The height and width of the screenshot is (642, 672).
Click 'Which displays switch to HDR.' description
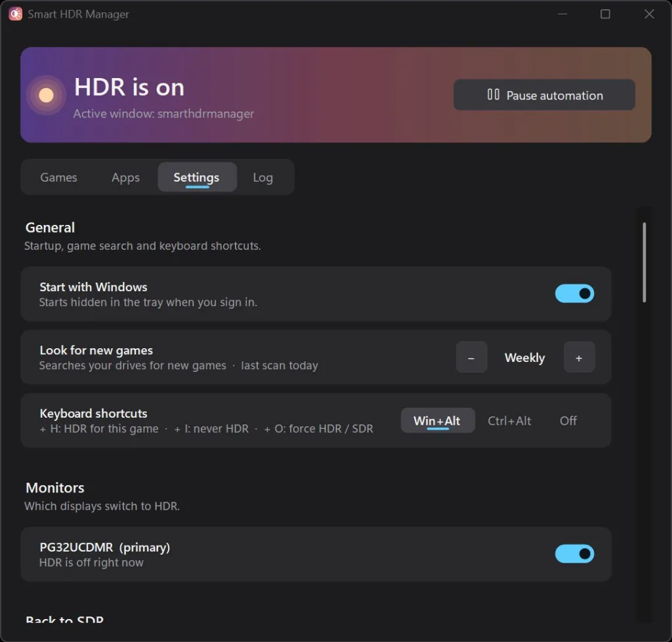[x=102, y=506]
